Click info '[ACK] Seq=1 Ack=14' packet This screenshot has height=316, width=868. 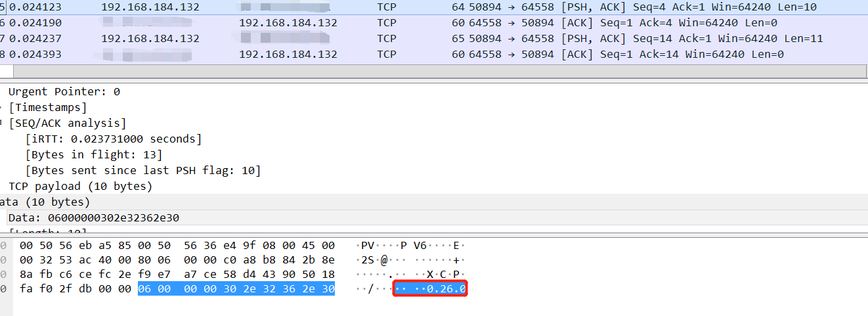point(618,54)
